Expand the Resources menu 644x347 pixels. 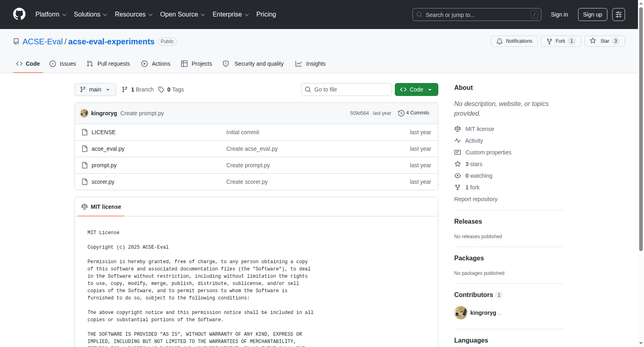click(x=134, y=15)
